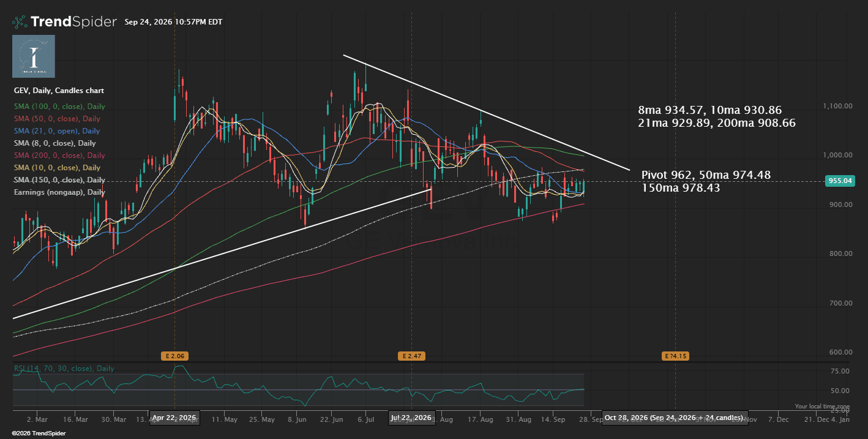Select the SMA (50, 0, close) legend

[x=57, y=119]
